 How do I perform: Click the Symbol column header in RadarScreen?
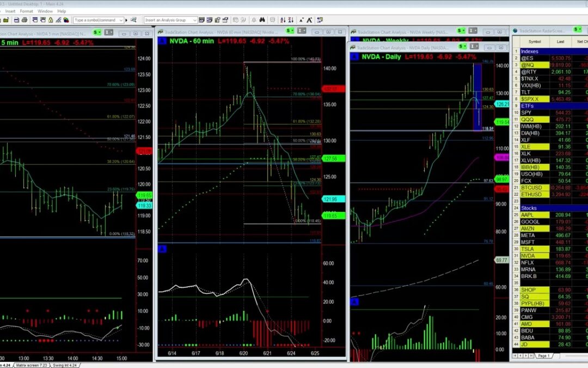(535, 41)
